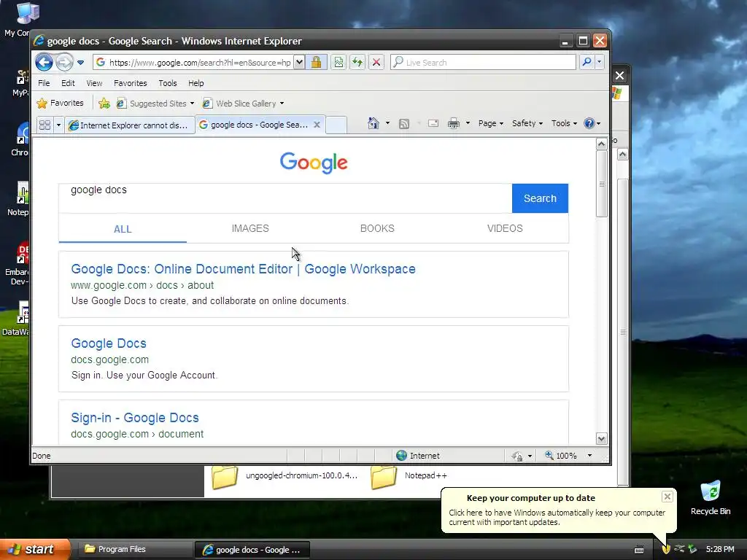
Task: Click the Live Search magnifier button
Action: 587,62
